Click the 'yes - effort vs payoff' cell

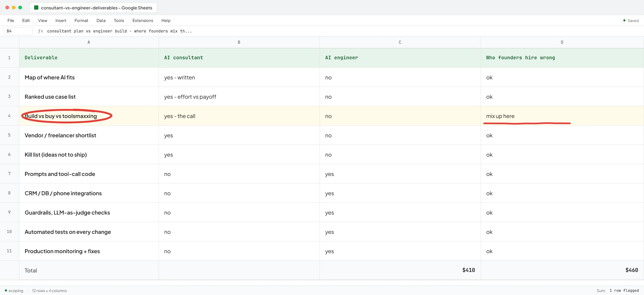click(239, 97)
